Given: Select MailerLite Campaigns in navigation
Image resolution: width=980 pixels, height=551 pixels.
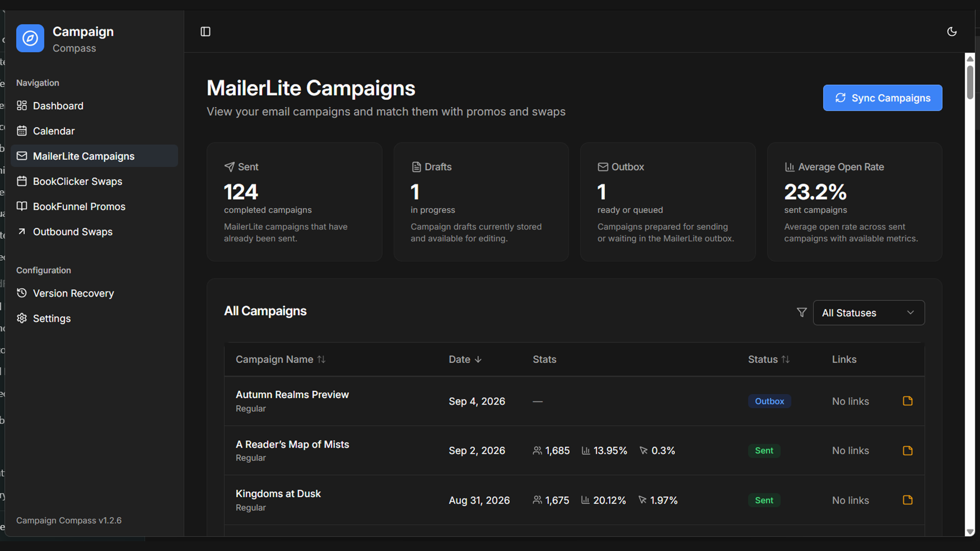Looking at the screenshot, I should 94,156.
